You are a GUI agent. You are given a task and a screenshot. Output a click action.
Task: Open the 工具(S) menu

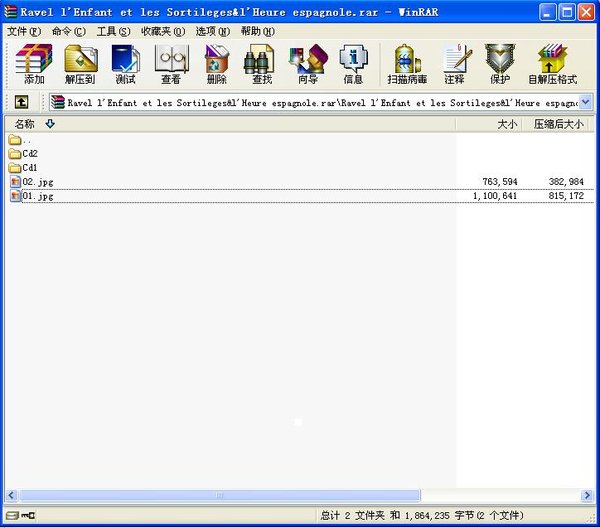click(113, 31)
